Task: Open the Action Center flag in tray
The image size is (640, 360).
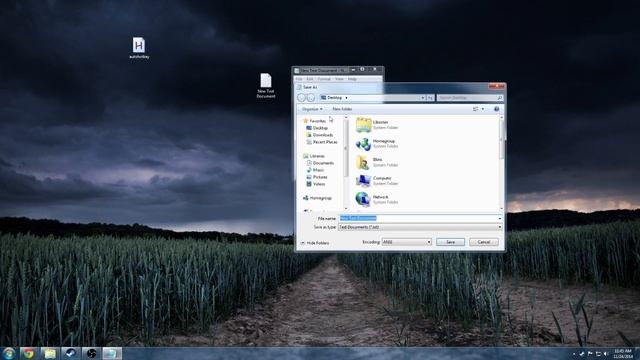Action: click(590, 354)
